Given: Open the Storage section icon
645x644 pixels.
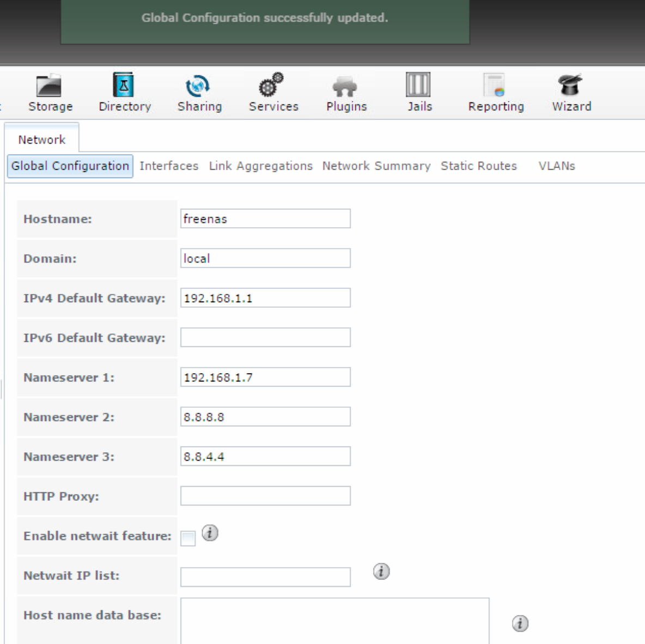Looking at the screenshot, I should click(x=49, y=86).
